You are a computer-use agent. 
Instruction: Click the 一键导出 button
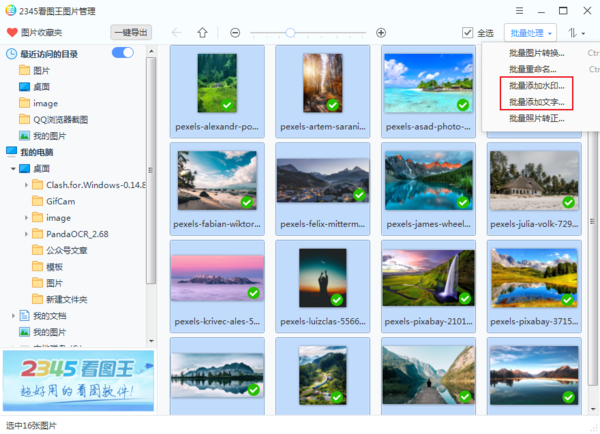(131, 33)
